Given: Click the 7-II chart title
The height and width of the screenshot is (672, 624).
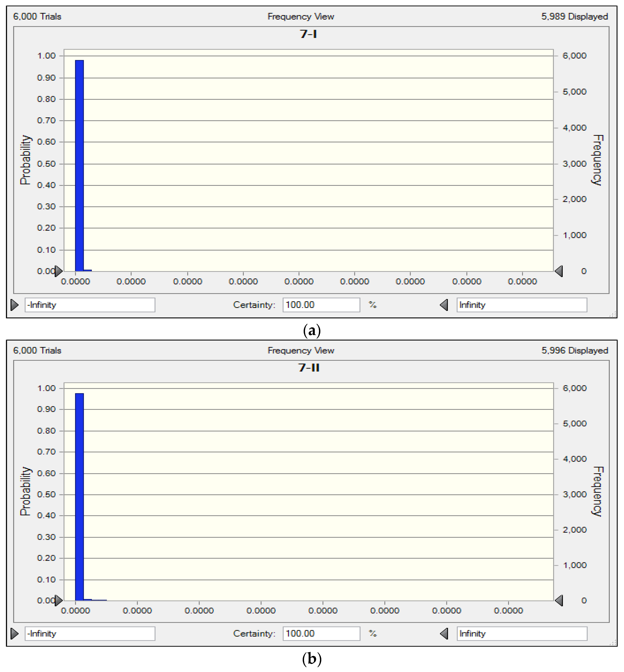Looking at the screenshot, I should pyautogui.click(x=309, y=368).
